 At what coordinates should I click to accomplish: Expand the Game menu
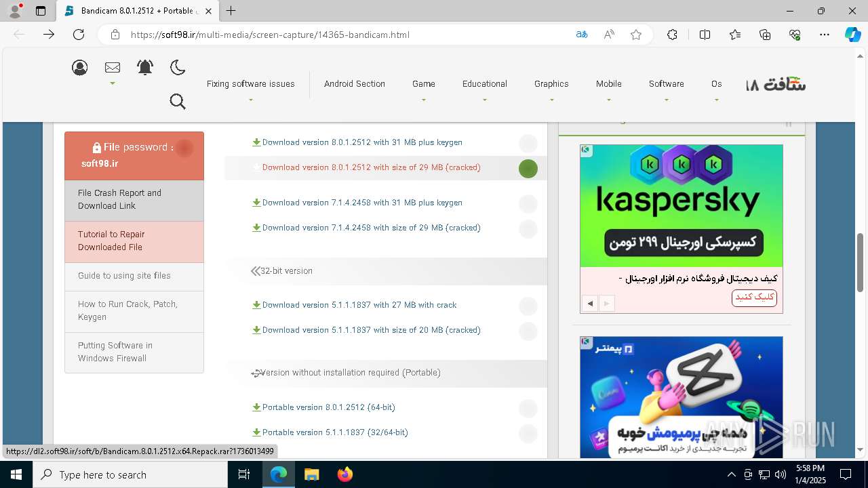point(424,84)
